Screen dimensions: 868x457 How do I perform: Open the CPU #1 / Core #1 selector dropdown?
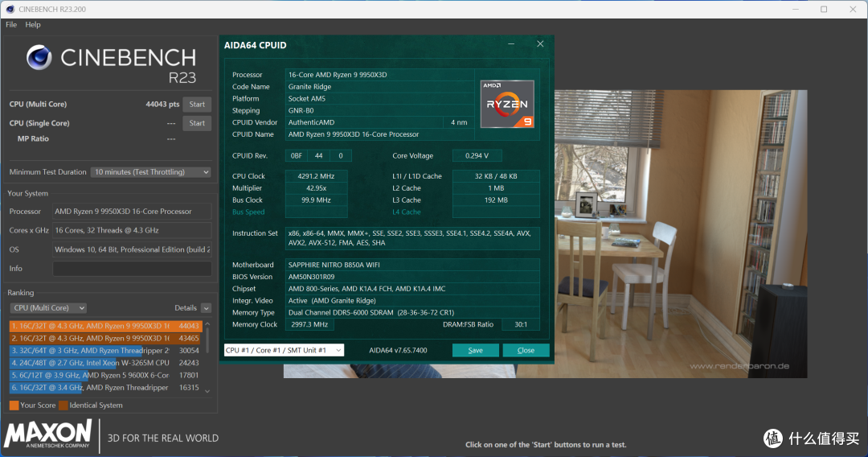click(284, 350)
